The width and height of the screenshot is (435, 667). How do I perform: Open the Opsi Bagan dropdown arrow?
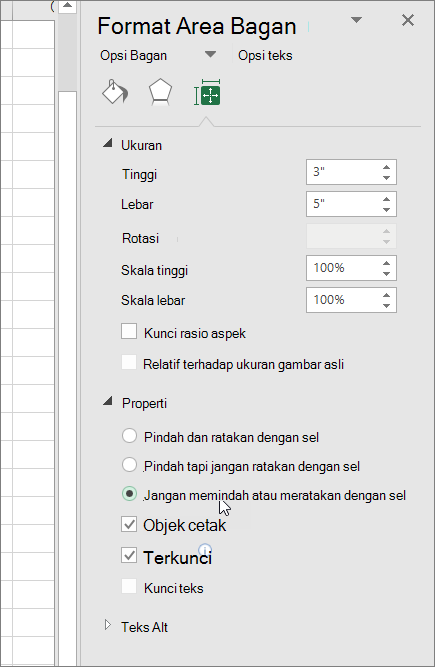tap(210, 54)
